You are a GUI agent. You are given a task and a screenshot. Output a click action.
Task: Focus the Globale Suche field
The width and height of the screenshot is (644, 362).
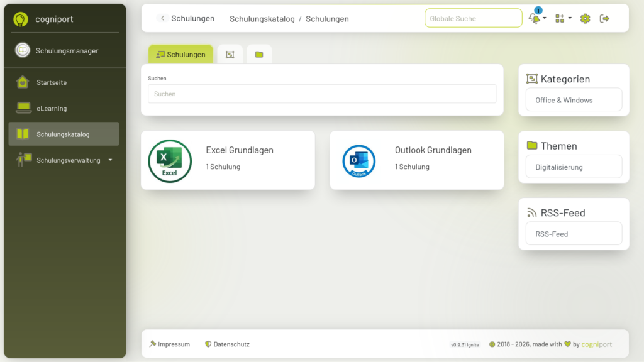coord(473,18)
